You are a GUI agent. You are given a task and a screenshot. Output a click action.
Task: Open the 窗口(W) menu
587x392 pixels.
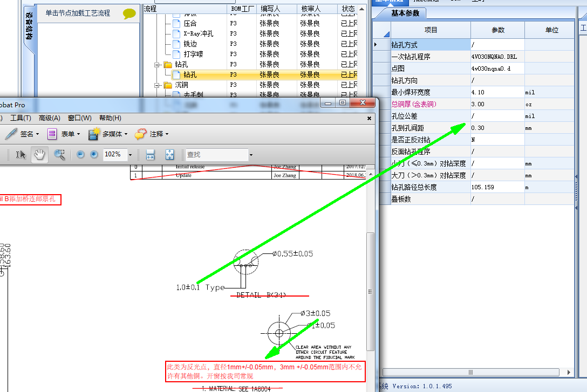click(79, 118)
